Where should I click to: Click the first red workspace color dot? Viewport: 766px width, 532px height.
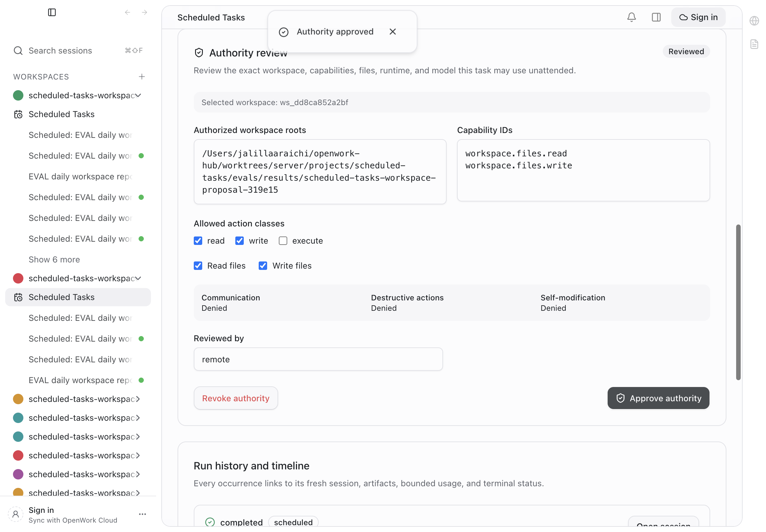coord(18,278)
